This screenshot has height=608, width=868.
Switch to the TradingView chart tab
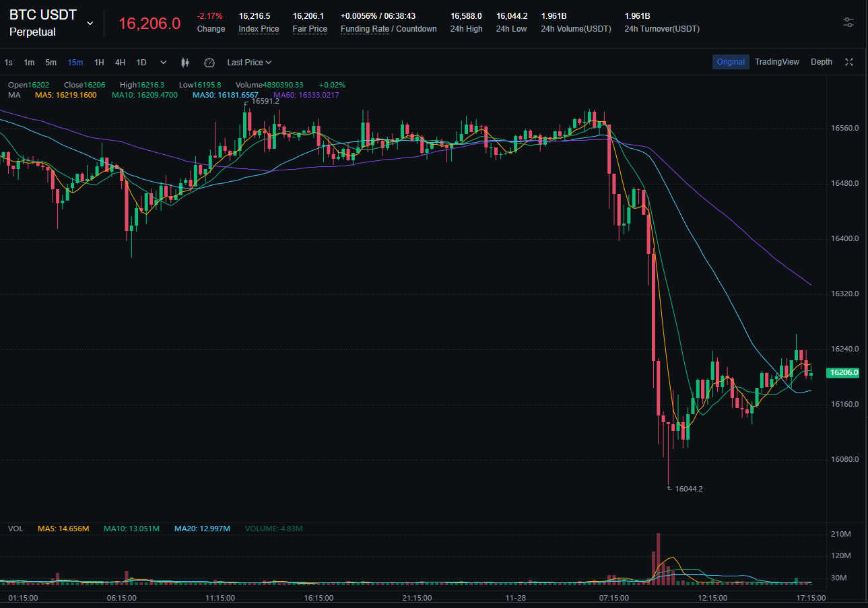(x=776, y=62)
